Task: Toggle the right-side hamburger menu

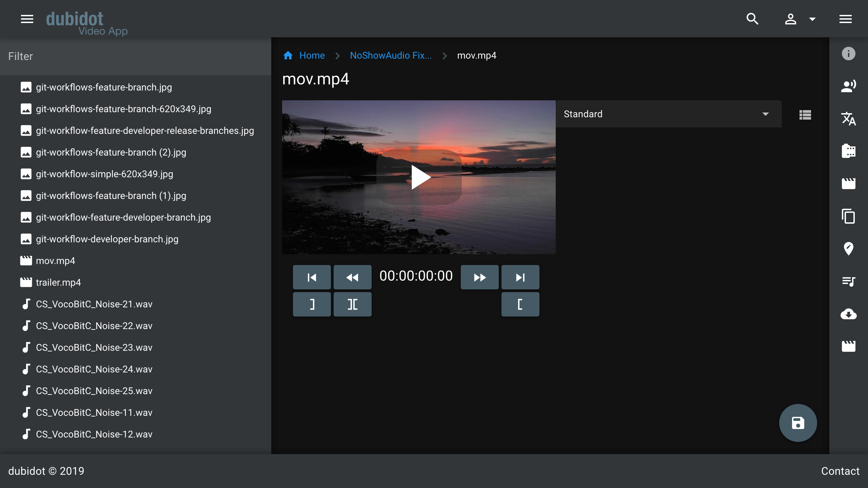Action: pos(845,19)
